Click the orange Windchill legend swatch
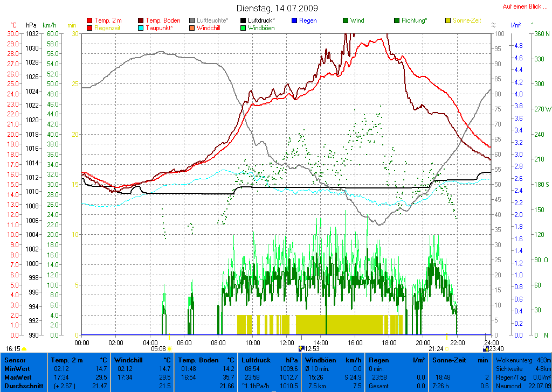This screenshot has height=392, width=552. tap(192, 28)
